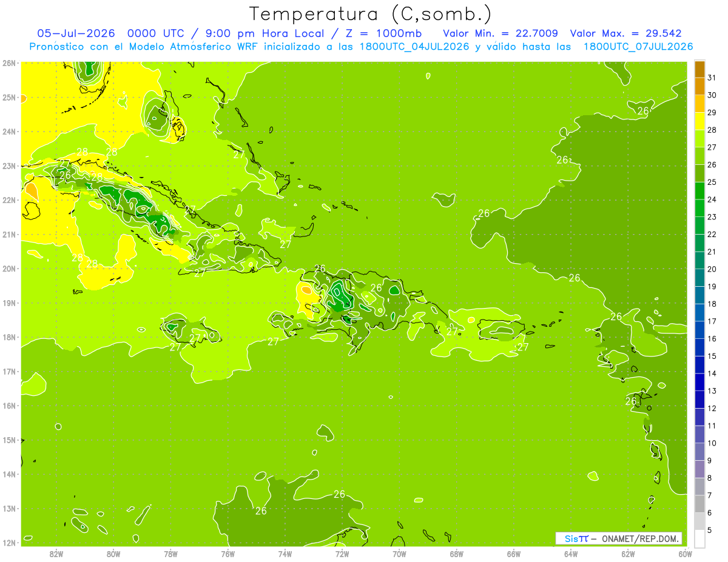Click the Valor Max. = 29.542 text
The width and height of the screenshot is (728, 562).
pyautogui.click(x=625, y=33)
